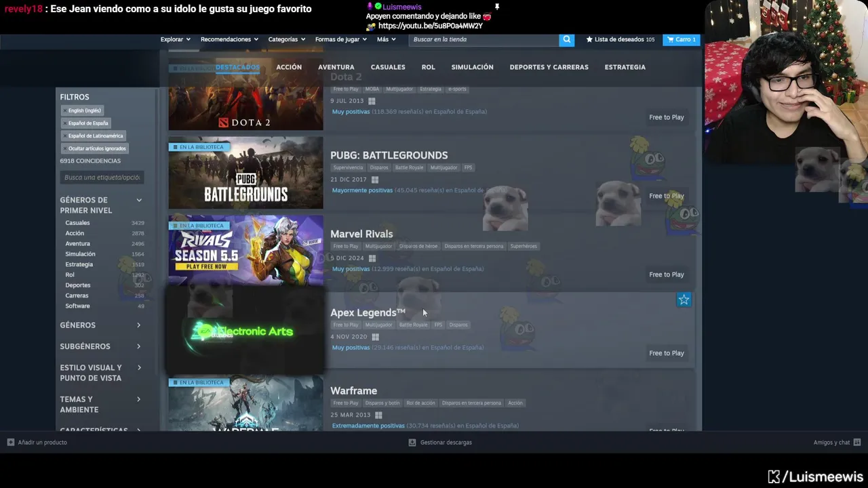This screenshot has height=488, width=868.
Task: Click the store search magnifier button
Action: 566,39
